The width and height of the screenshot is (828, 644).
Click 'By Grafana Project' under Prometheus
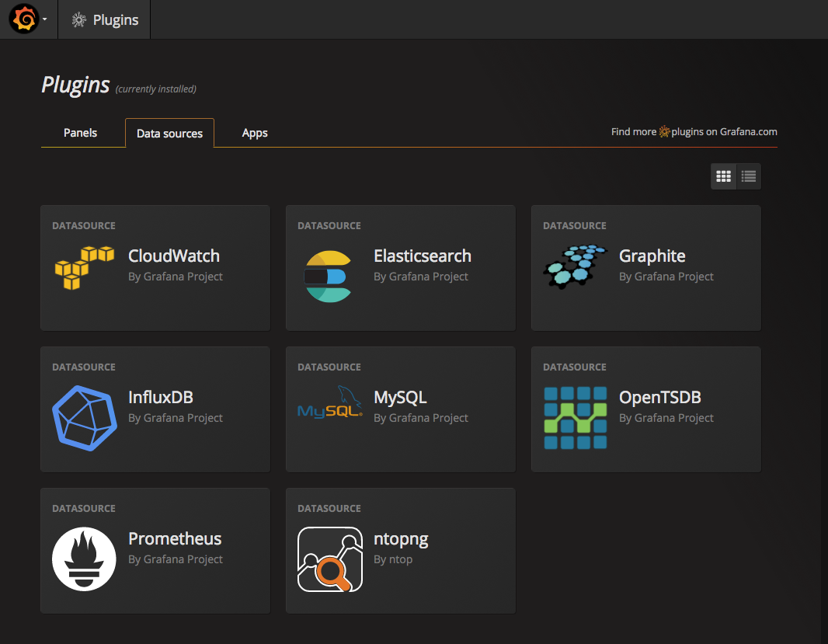176,559
